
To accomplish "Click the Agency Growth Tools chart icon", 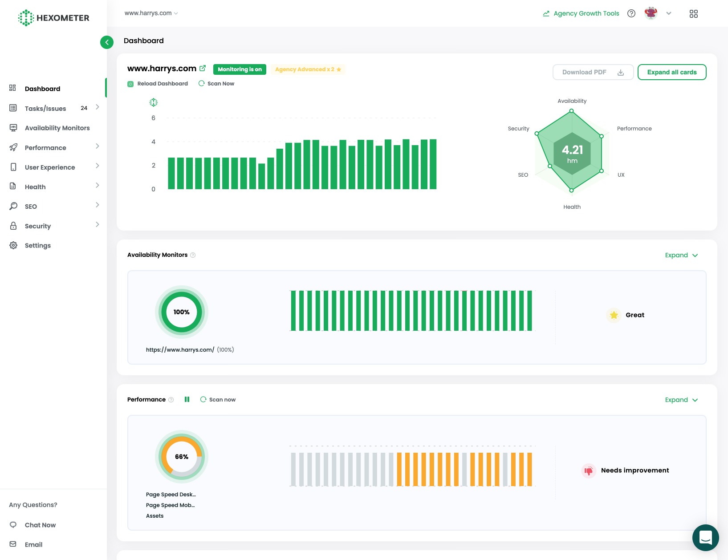I will coord(546,14).
